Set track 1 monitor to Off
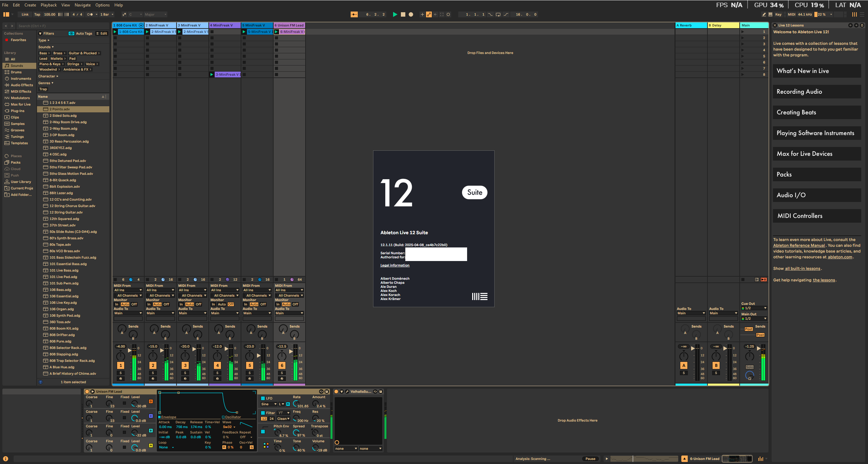The height and width of the screenshot is (464, 868). (134, 304)
